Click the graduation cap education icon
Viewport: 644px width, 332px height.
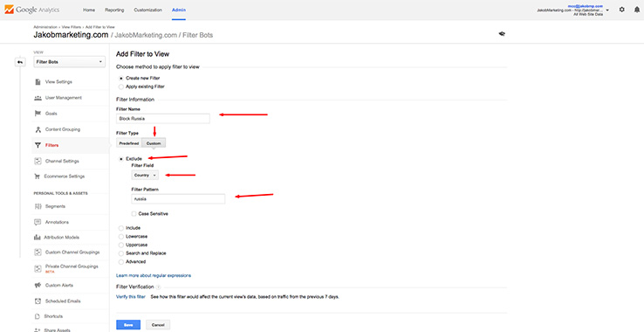pos(502,34)
